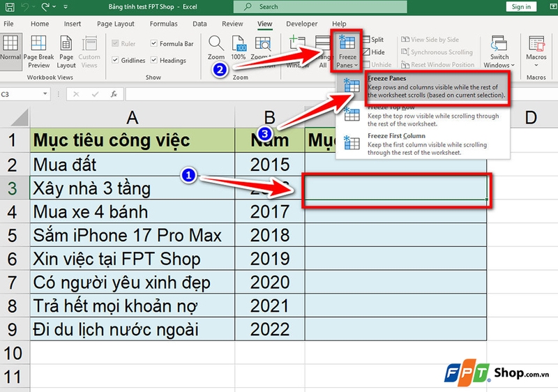558x392 pixels.
Task: Click cell 'Trả hết mọi khoản nợ'
Action: (x=133, y=306)
